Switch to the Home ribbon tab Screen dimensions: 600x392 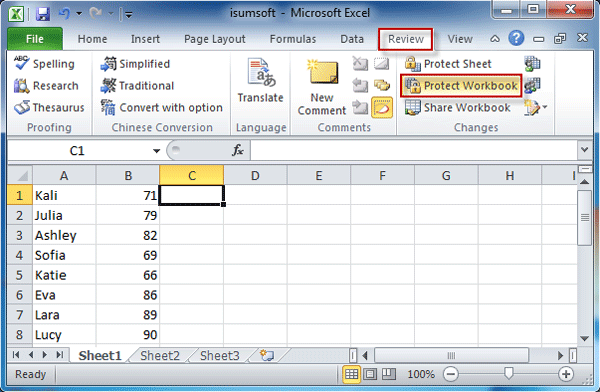(x=92, y=39)
